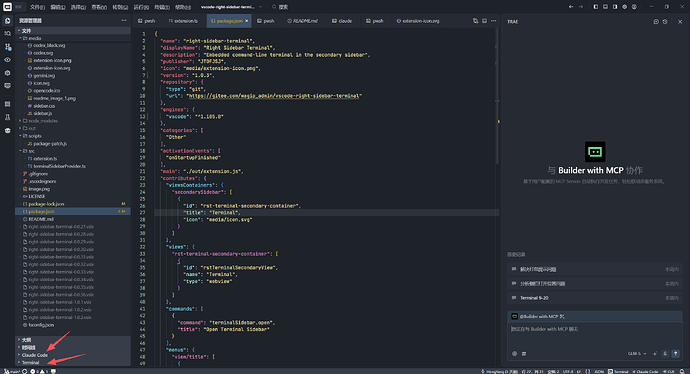
Task: Navigate back with the left arrow
Action: coord(571,7)
